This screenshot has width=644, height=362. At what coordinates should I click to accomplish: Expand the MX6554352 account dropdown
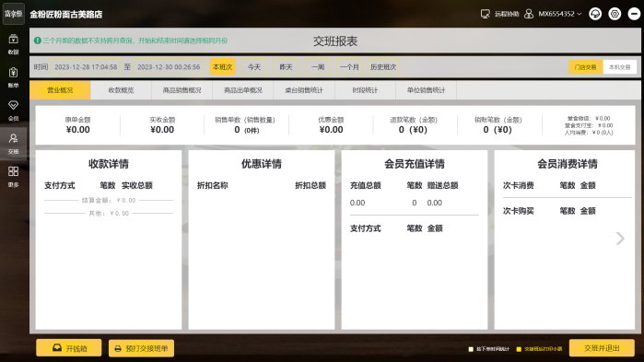560,14
